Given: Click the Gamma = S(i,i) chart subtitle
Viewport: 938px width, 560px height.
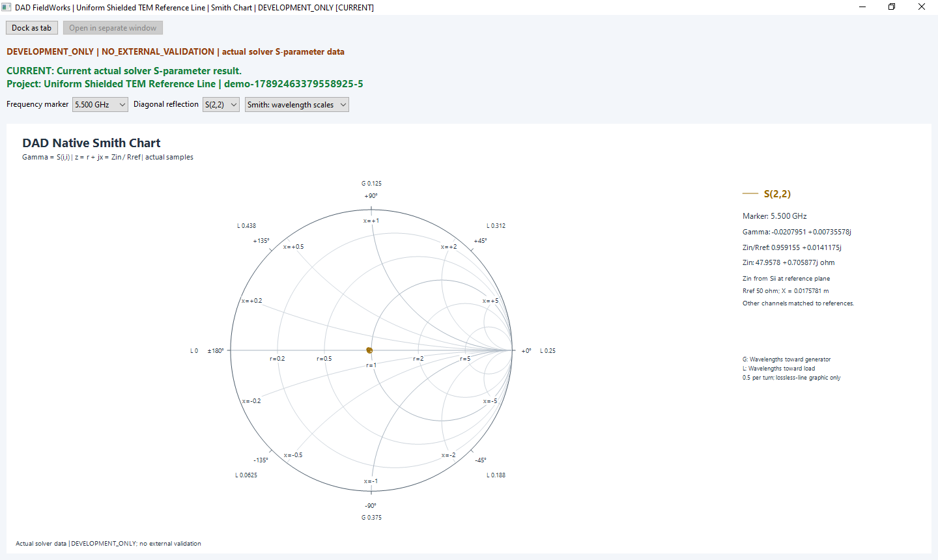Looking at the screenshot, I should [107, 157].
